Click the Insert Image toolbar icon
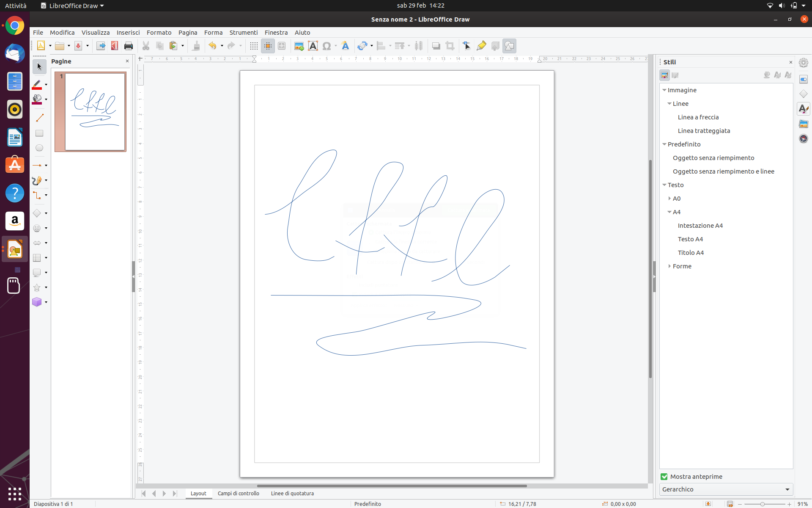Viewport: 812px width, 508px height. click(299, 46)
